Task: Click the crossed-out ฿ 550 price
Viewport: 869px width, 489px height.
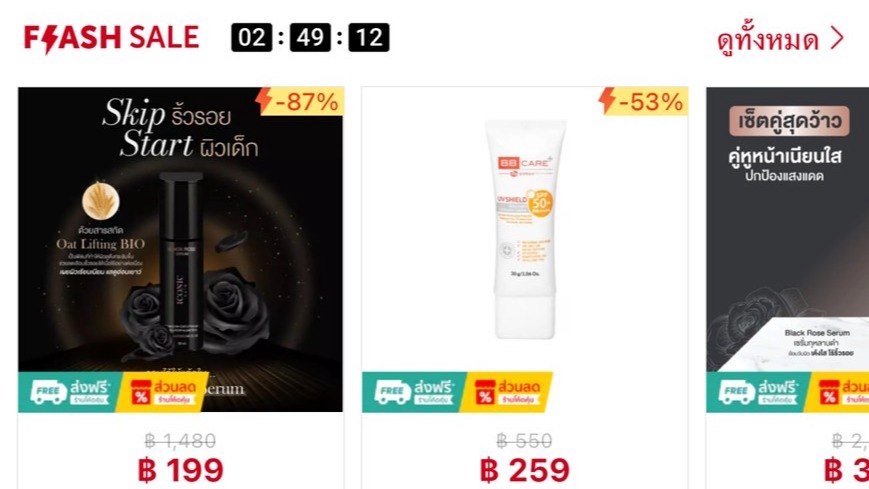Action: point(525,441)
